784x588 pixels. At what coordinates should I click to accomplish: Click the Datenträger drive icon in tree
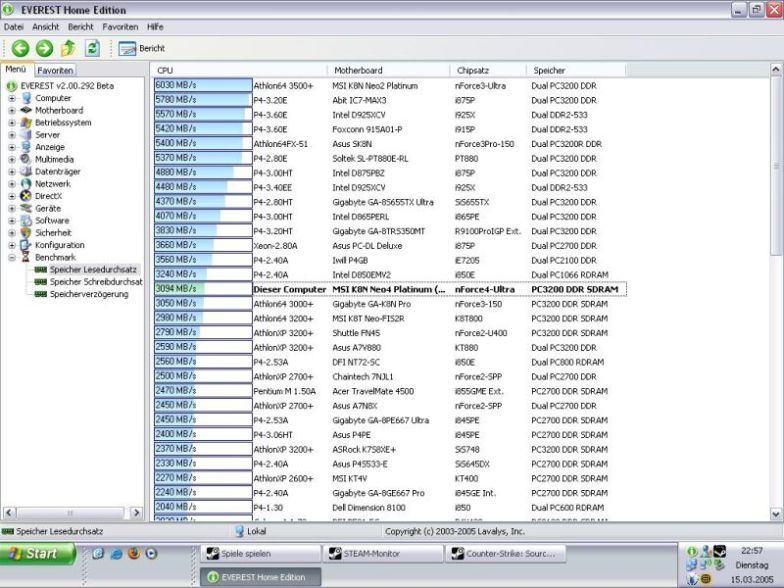[x=26, y=172]
